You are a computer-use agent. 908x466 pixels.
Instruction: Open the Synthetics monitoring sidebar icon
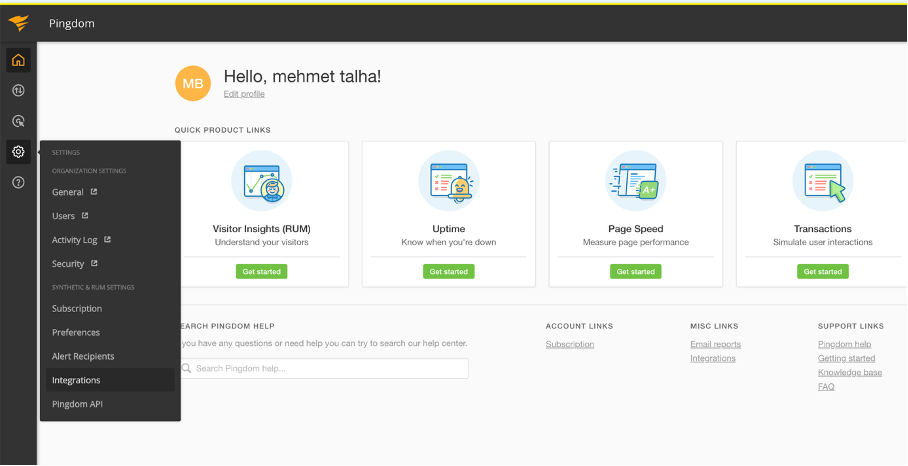pyautogui.click(x=18, y=91)
